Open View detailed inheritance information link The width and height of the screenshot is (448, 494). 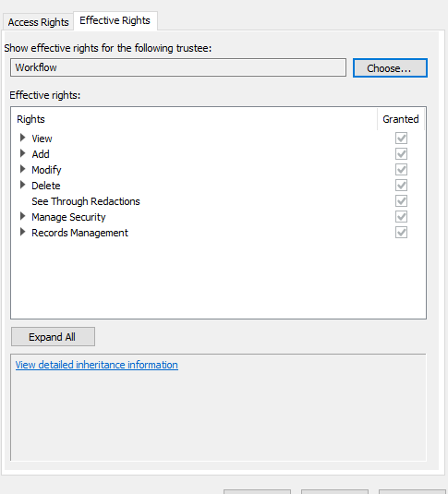96,365
